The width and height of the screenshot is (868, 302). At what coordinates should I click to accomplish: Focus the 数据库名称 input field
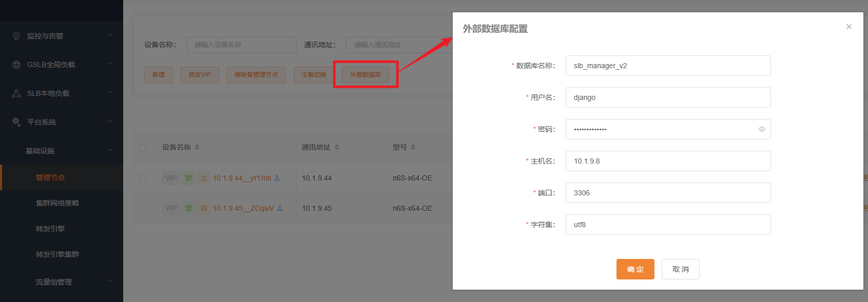click(668, 66)
